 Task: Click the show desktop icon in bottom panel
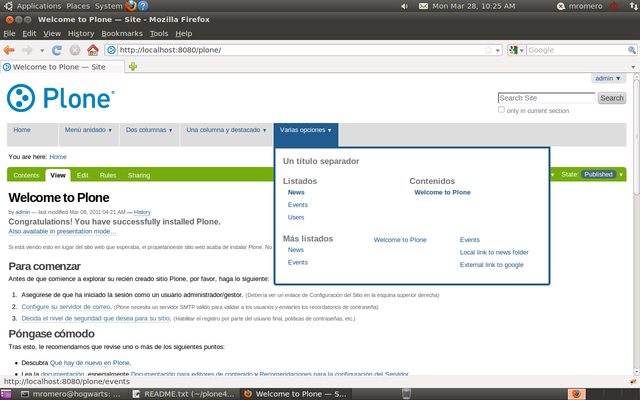point(6,394)
